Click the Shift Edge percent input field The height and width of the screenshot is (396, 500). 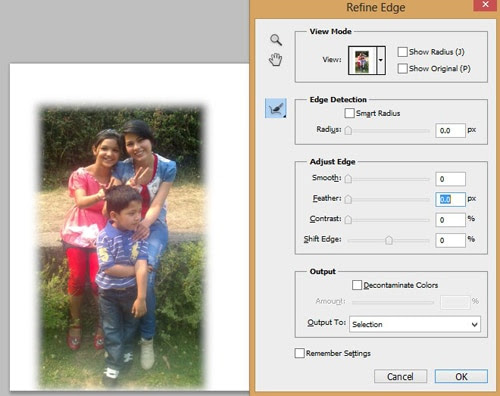pyautogui.click(x=450, y=240)
